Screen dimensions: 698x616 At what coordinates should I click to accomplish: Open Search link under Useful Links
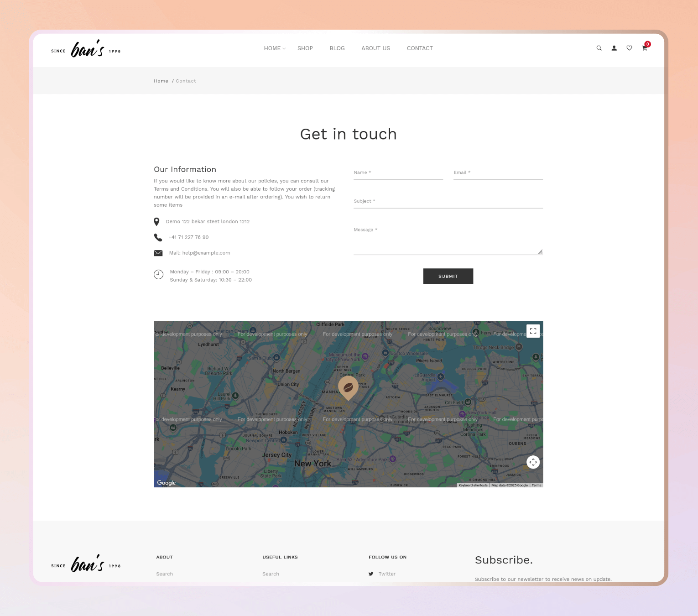271,574
